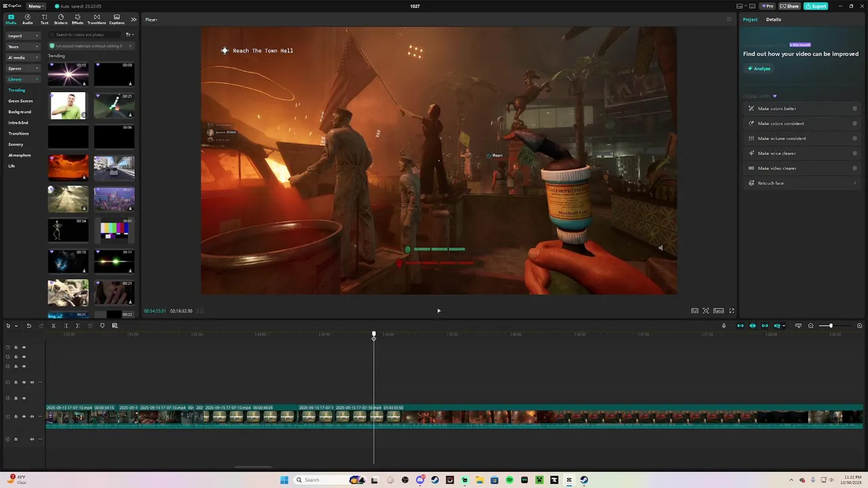Toggle Make voice clearer
This screenshot has width=868, height=488.
(854, 153)
